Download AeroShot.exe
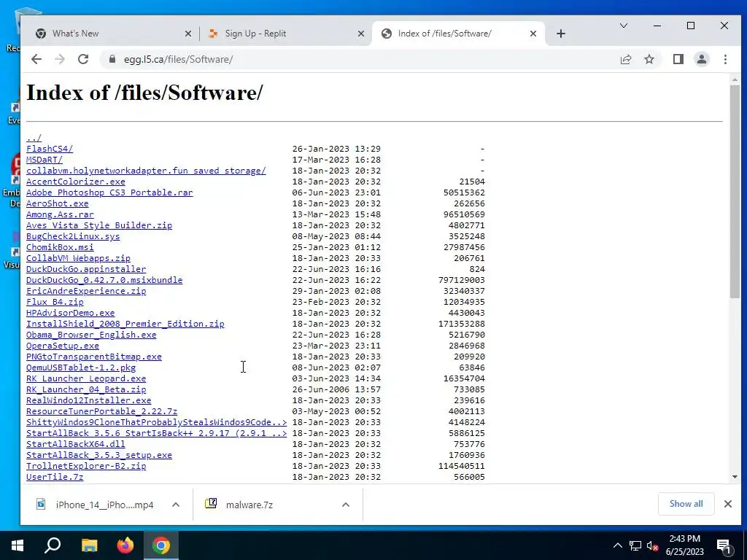 [x=57, y=204]
